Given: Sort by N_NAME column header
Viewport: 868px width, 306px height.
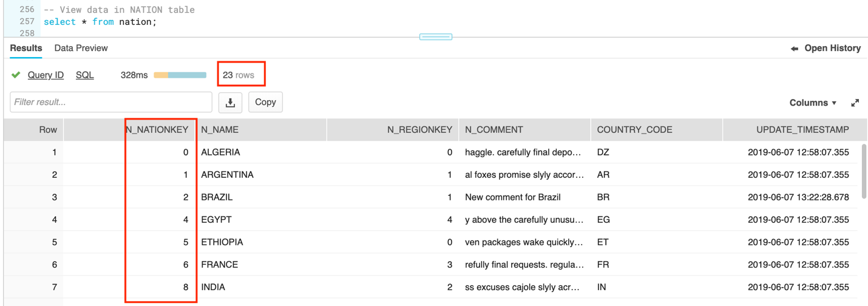Looking at the screenshot, I should coord(220,129).
